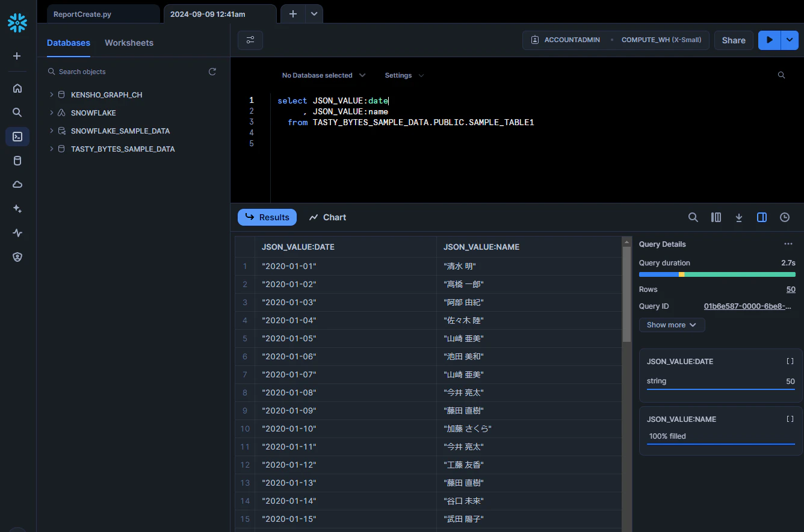Open the Home icon in sidebar

tap(17, 88)
